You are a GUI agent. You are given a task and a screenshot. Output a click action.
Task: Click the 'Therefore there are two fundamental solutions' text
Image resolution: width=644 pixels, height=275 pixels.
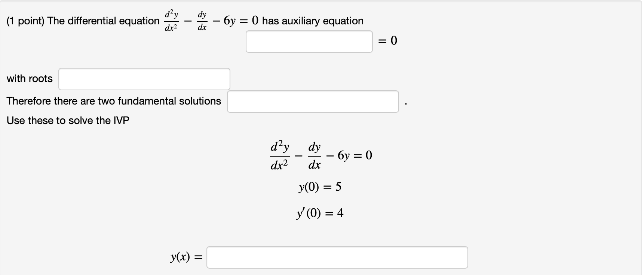point(113,101)
